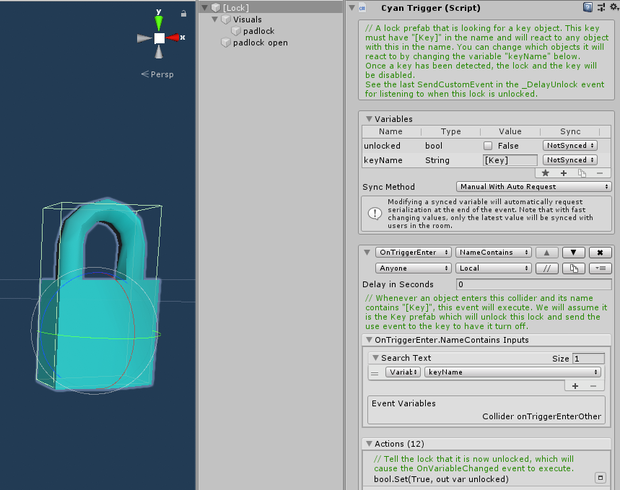The width and height of the screenshot is (620, 490).
Task: Click the star icon under Variables list
Action: [x=545, y=173]
